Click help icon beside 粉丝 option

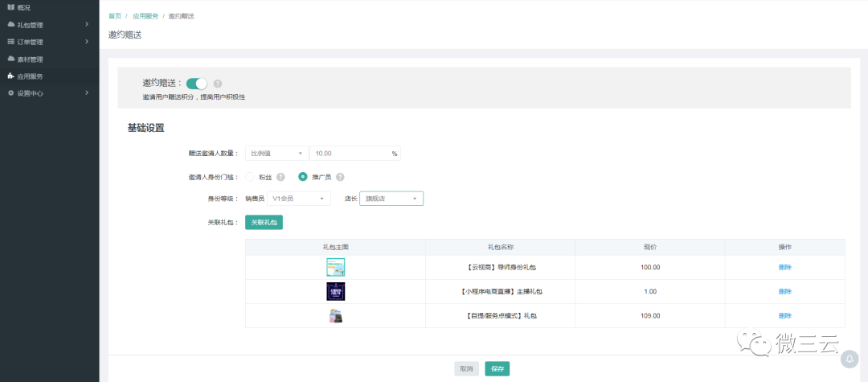point(280,177)
